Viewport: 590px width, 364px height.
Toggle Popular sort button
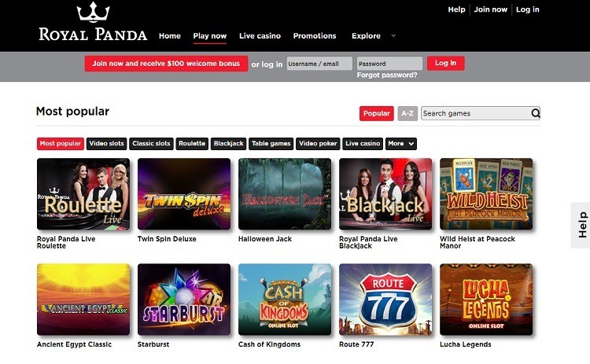pyautogui.click(x=376, y=113)
